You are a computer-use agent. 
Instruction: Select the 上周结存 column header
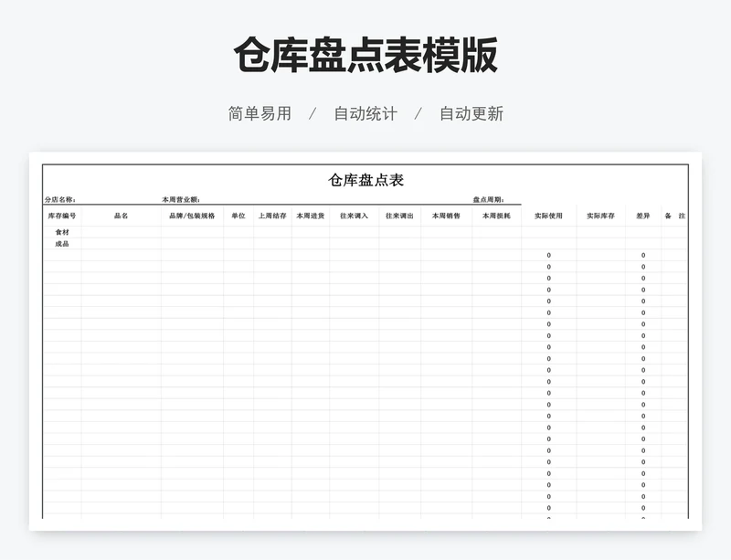point(272,216)
